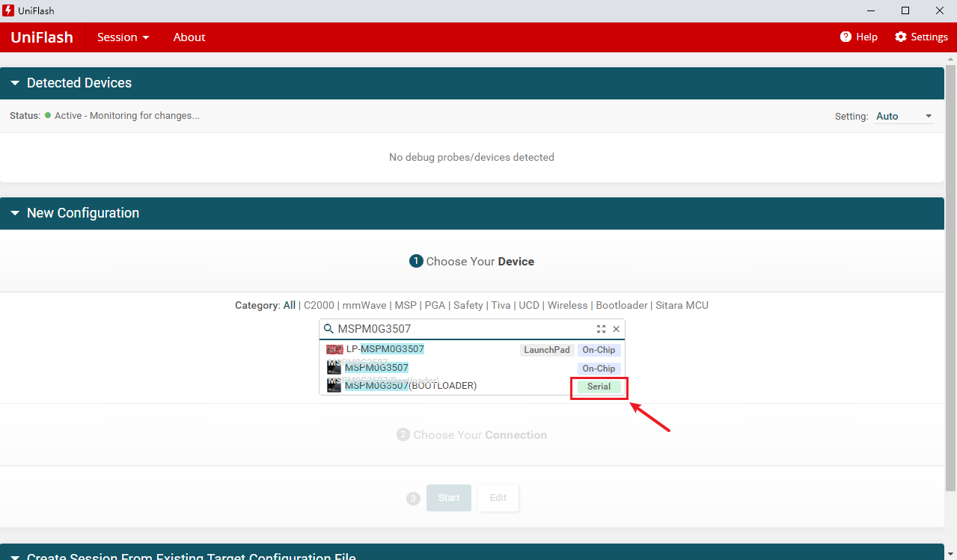The width and height of the screenshot is (957, 560).
Task: Filter devices by Tiva category
Action: tap(501, 305)
